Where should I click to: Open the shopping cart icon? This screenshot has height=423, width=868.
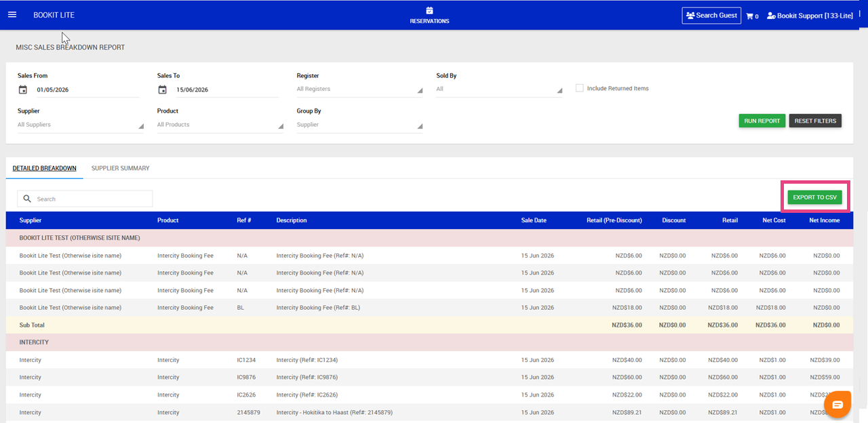click(750, 16)
